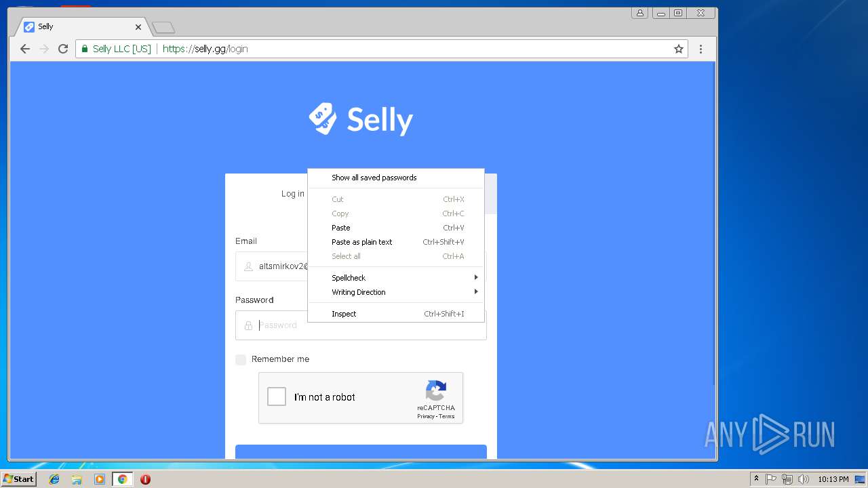Image resolution: width=868 pixels, height=488 pixels.
Task: Click the green padlock security icon
Action: click(x=85, y=49)
